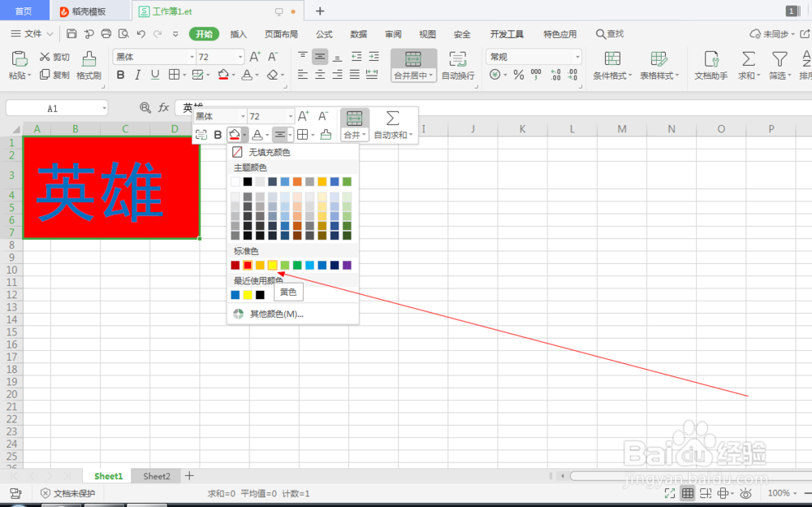Click the Cut (剪切) scissors icon
The image size is (812, 507).
[45, 57]
